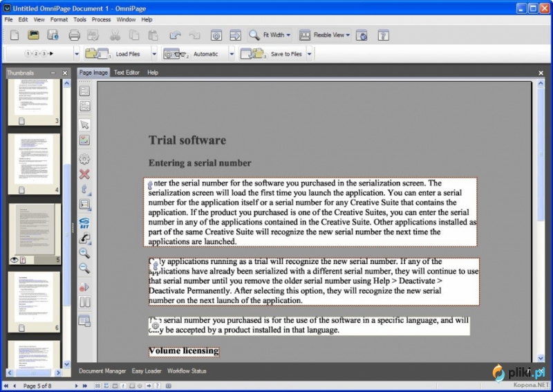Click the Thumbnails horizontal scroll right arrow
The image size is (553, 392).
(58, 373)
